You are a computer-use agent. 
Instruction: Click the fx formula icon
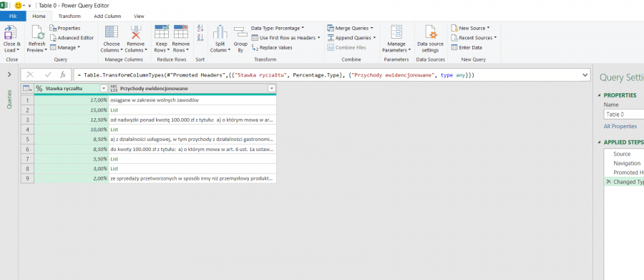(x=63, y=74)
